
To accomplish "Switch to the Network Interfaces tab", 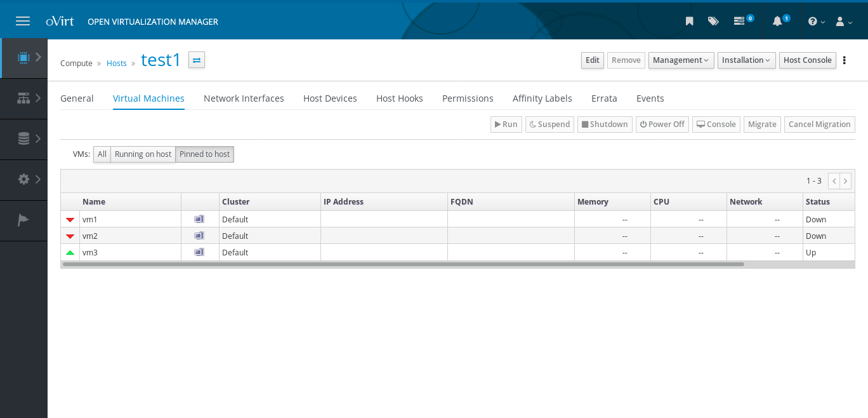I will tap(244, 98).
